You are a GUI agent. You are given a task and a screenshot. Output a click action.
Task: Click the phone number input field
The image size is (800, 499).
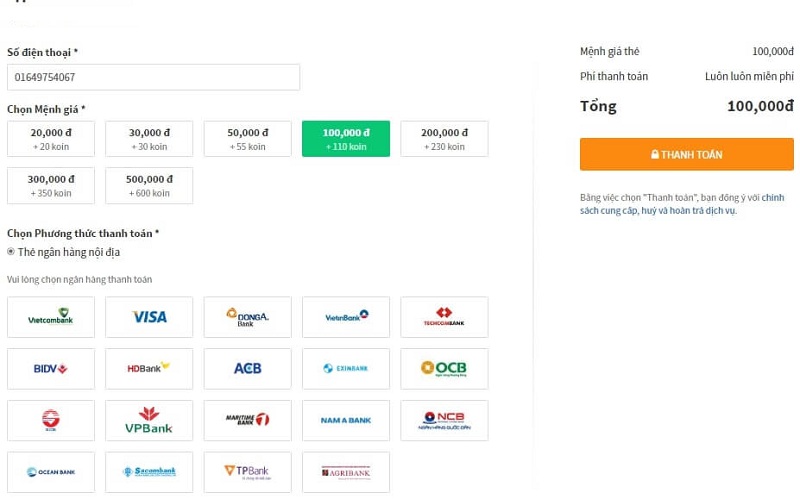tap(153, 77)
